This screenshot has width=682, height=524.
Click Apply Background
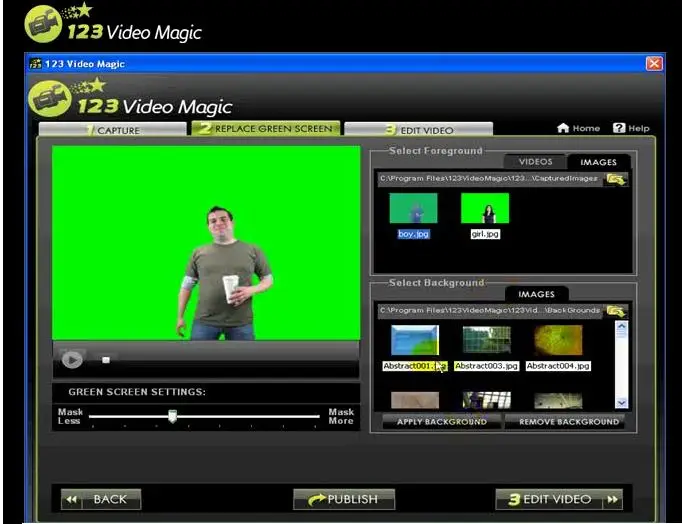[441, 421]
